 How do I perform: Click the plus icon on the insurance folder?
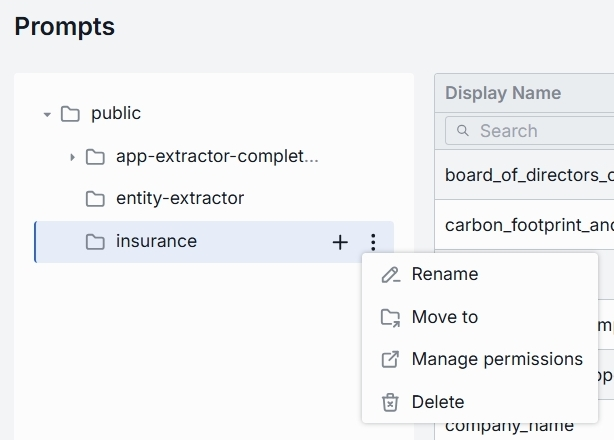(x=340, y=242)
